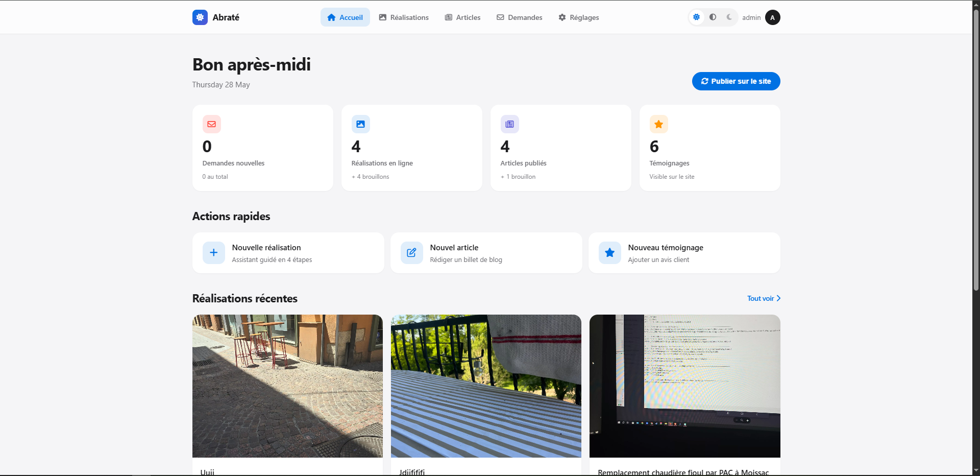The image size is (980, 476).
Task: Expand Tout voir chevron for réalisations
Action: pos(778,298)
